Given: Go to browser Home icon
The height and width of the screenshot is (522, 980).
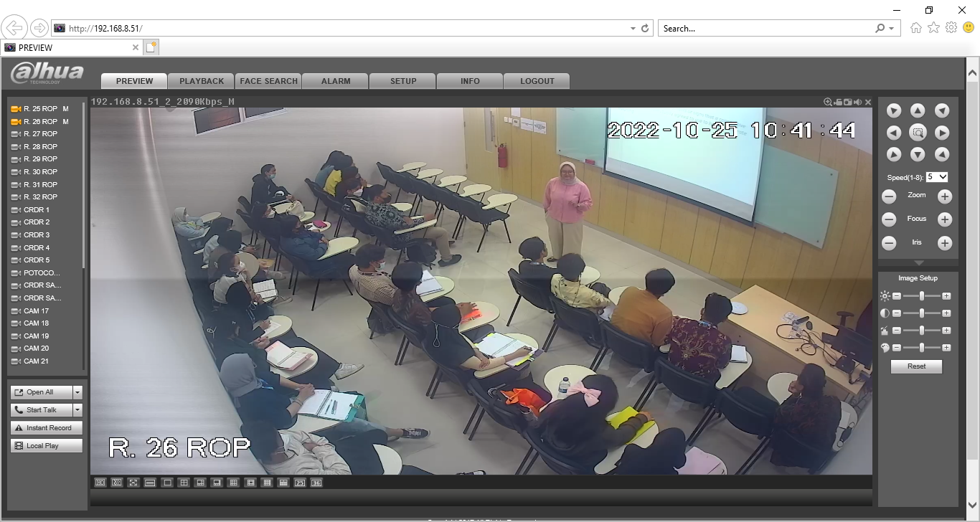Looking at the screenshot, I should [x=916, y=27].
